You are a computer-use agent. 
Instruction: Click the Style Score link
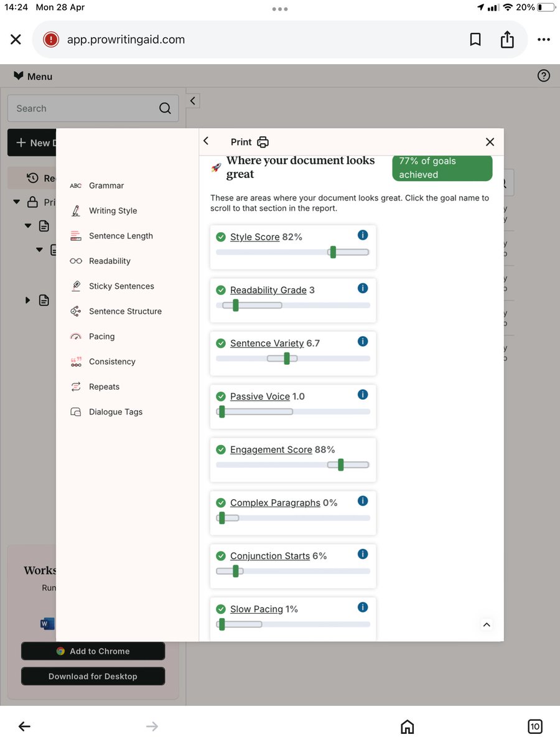[254, 237]
